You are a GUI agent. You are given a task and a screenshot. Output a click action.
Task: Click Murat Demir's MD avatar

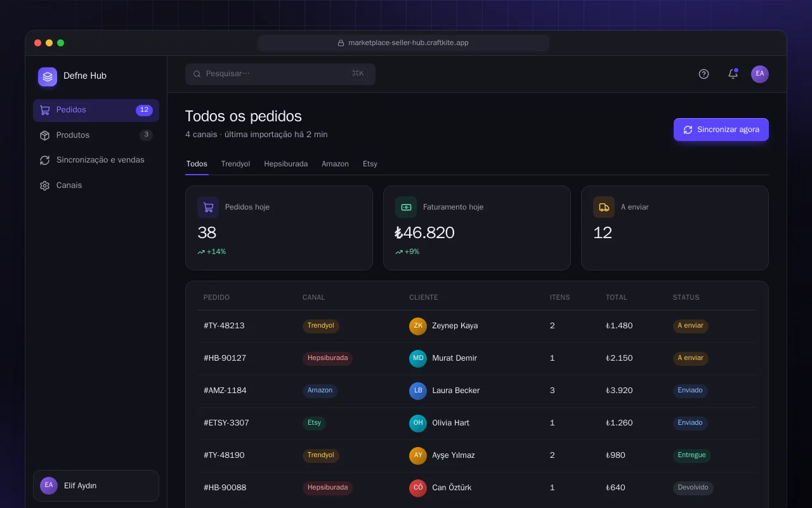pos(418,358)
